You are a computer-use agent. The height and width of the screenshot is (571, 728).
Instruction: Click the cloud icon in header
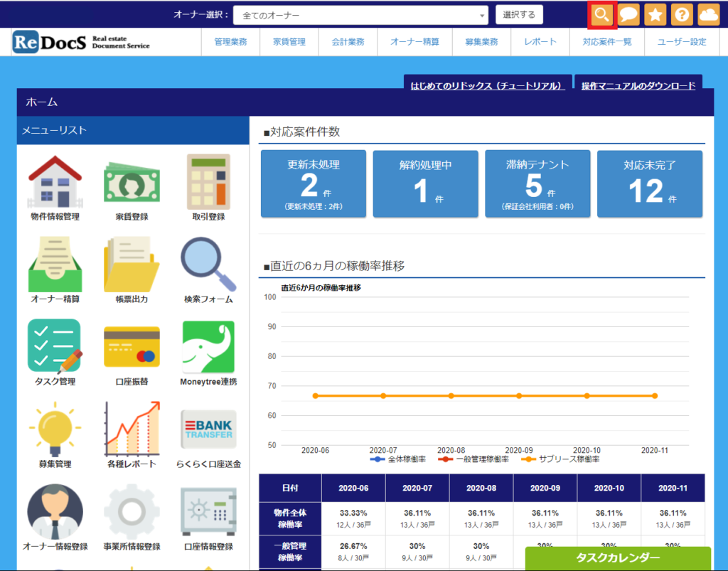[709, 15]
